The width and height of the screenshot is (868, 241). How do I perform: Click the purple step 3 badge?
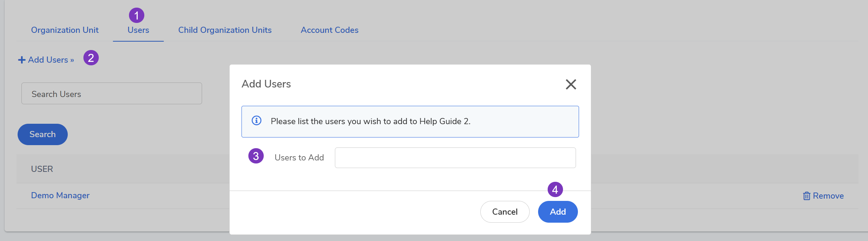tap(256, 156)
